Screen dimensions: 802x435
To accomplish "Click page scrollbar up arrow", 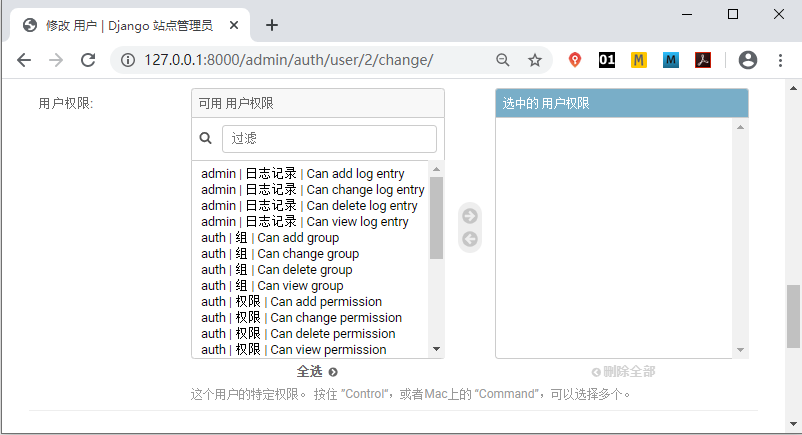I will click(x=793, y=88).
